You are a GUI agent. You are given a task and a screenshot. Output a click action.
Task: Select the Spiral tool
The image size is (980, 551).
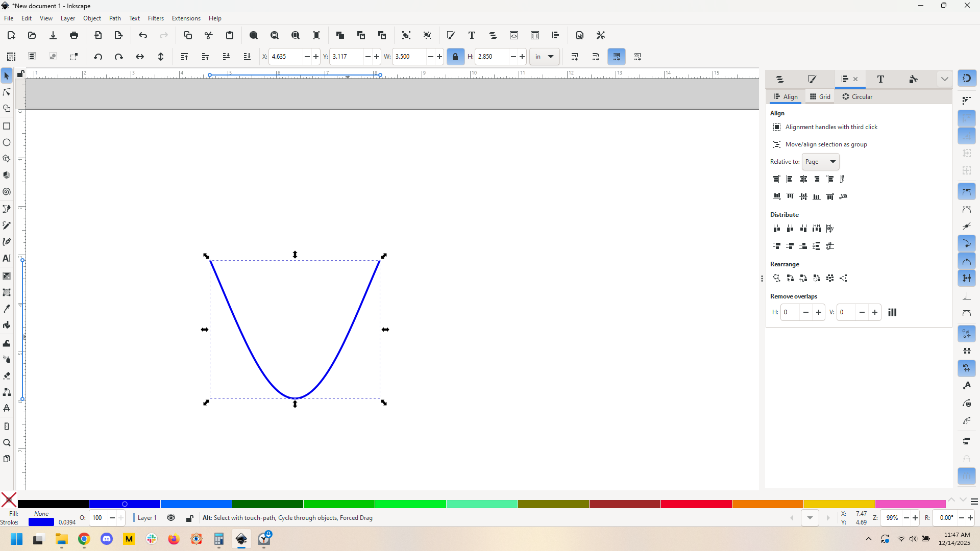tap(7, 192)
